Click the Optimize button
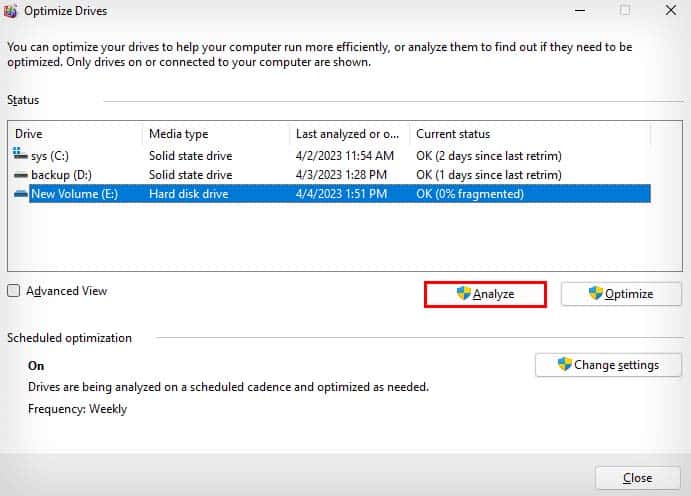This screenshot has width=691, height=496. 621,294
